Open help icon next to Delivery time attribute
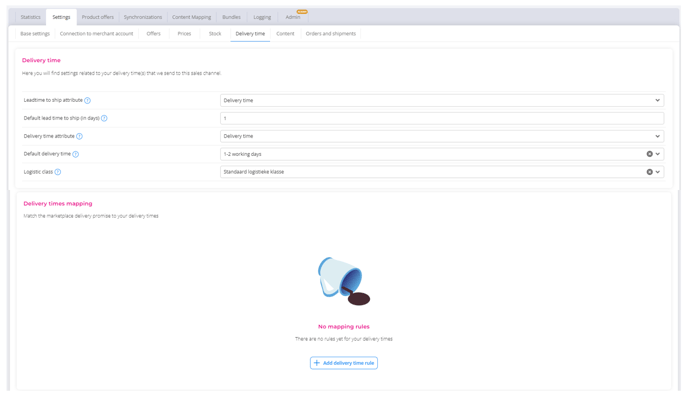This screenshot has height=394, width=688. tap(79, 136)
